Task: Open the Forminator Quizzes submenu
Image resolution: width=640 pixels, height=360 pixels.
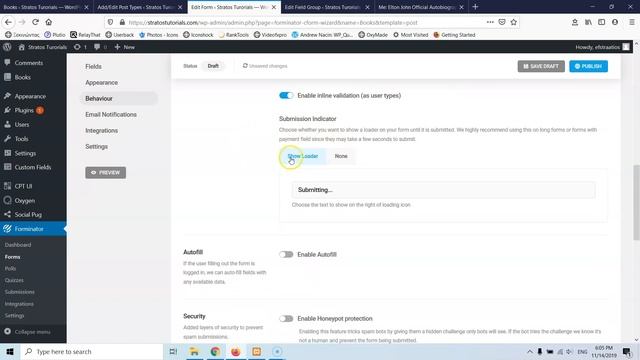Action: [14, 280]
